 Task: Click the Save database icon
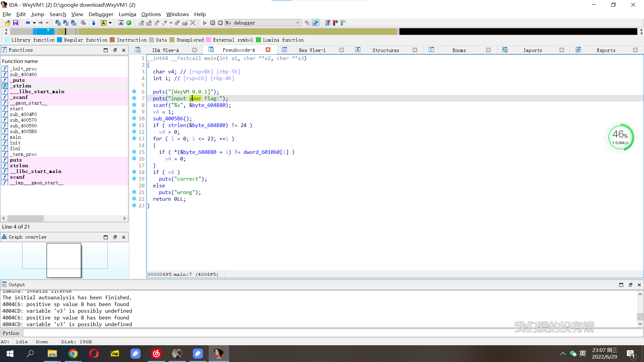pyautogui.click(x=15, y=23)
